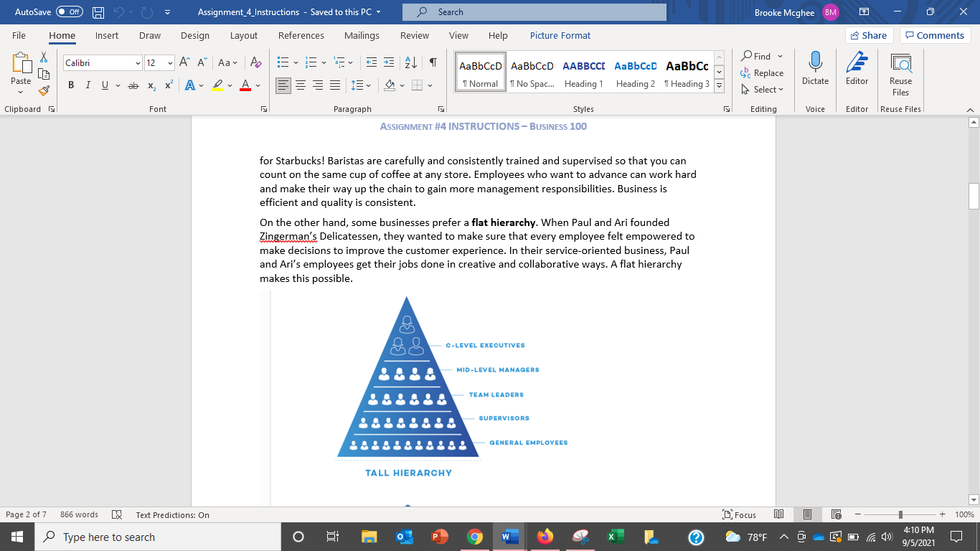The width and height of the screenshot is (980, 551).
Task: Open the Font size dropdown
Action: click(169, 62)
